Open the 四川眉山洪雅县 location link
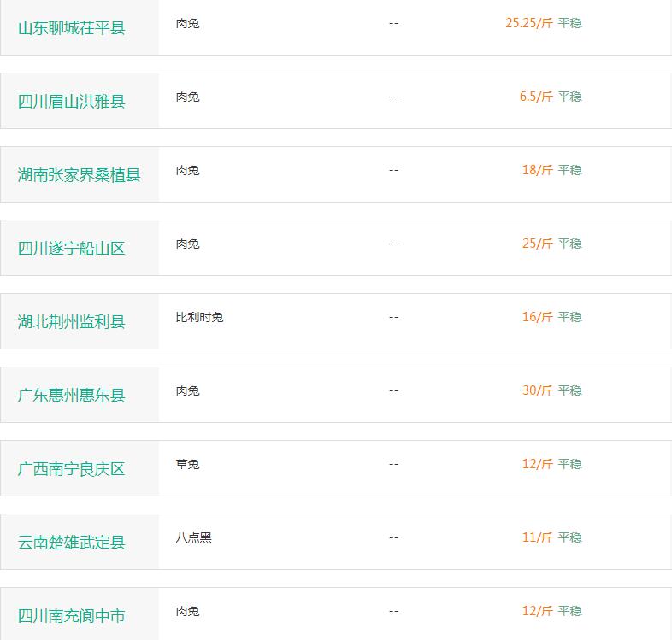The height and width of the screenshot is (640, 672). [72, 102]
